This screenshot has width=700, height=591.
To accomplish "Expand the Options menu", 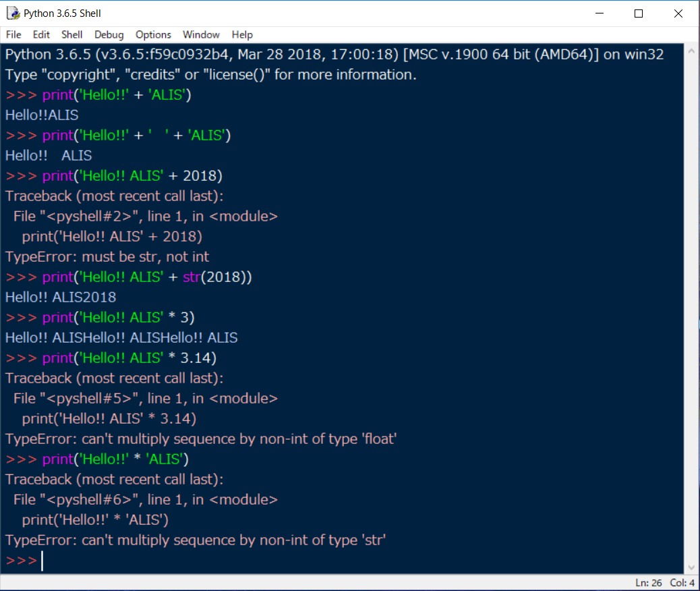I will click(153, 34).
